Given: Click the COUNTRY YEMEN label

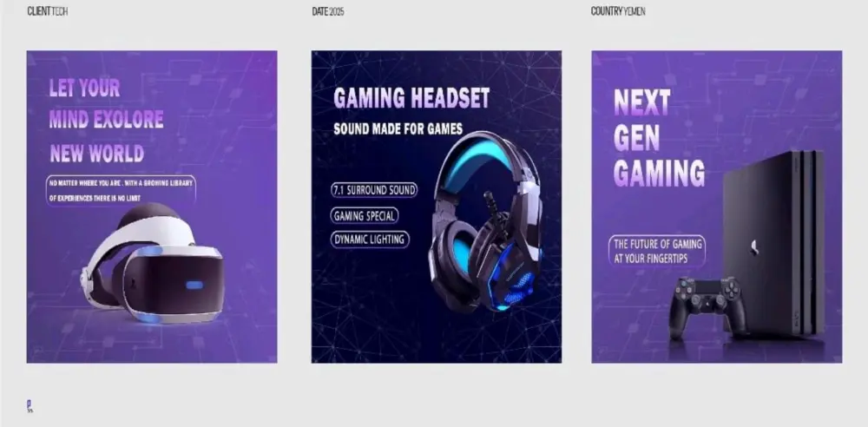Looking at the screenshot, I should pos(618,11).
